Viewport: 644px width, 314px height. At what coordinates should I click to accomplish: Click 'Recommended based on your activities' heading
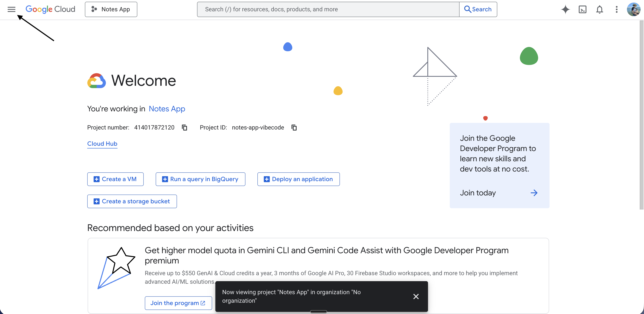coord(170,228)
